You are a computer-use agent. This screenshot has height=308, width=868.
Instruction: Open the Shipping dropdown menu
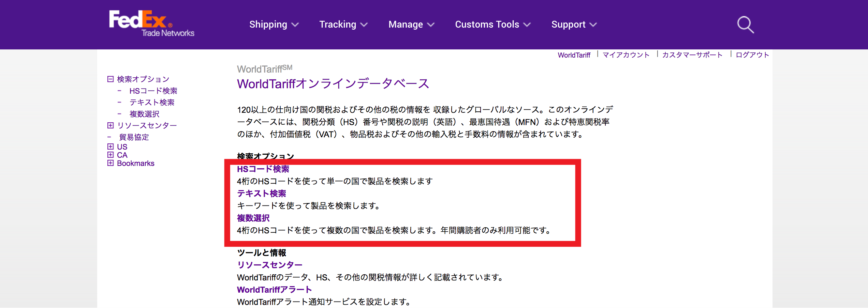274,25
